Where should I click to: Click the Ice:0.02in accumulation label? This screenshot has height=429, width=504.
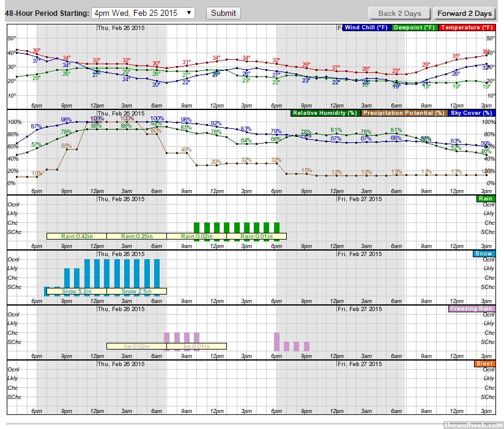[x=136, y=346]
